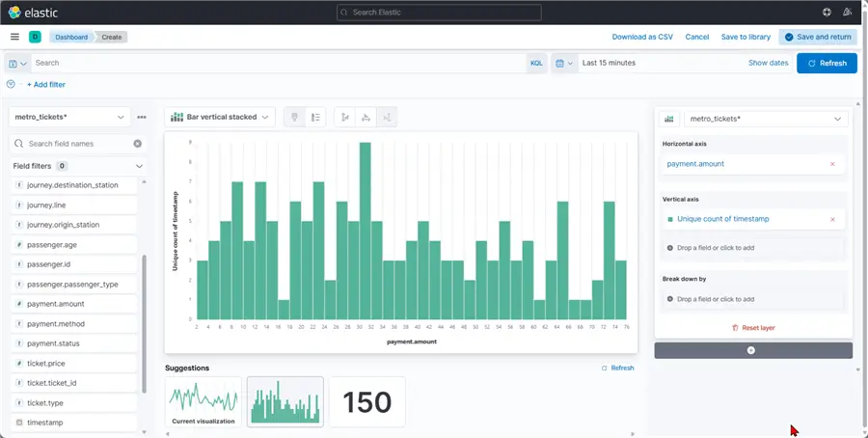Open the newsfeed icon in header
This screenshot has height=438, width=868.
(847, 13)
